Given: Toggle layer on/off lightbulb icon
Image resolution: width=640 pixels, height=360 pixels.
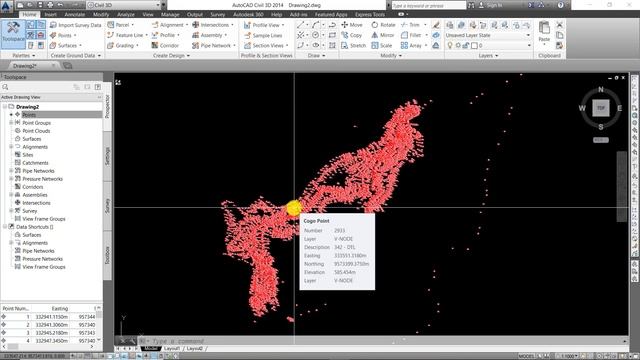Looking at the screenshot, I should (x=450, y=45).
